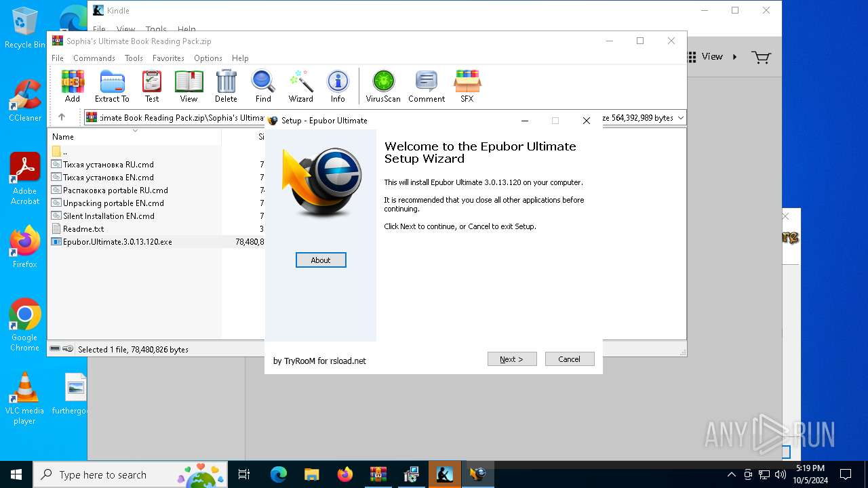Open File Explorer from taskbar
This screenshot has height=488, width=868.
(x=311, y=474)
